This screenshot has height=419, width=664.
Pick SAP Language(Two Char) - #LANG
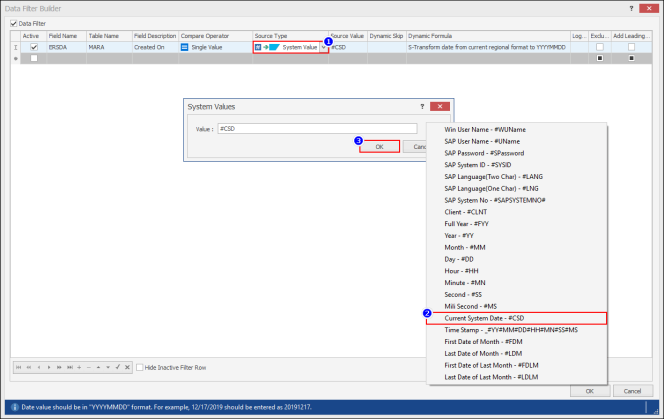coord(516,177)
